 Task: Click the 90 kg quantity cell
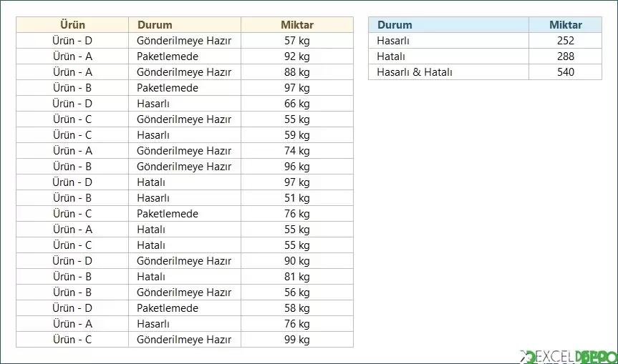click(x=297, y=261)
